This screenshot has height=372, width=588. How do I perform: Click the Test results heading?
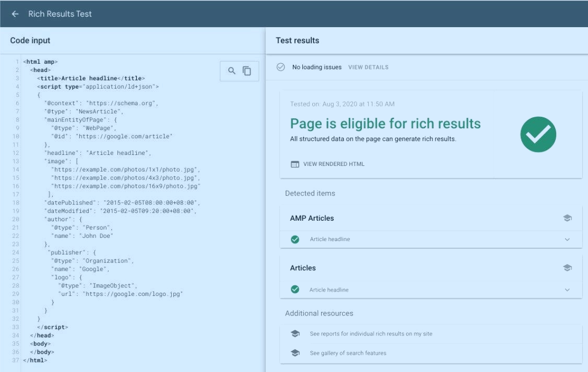tap(297, 41)
